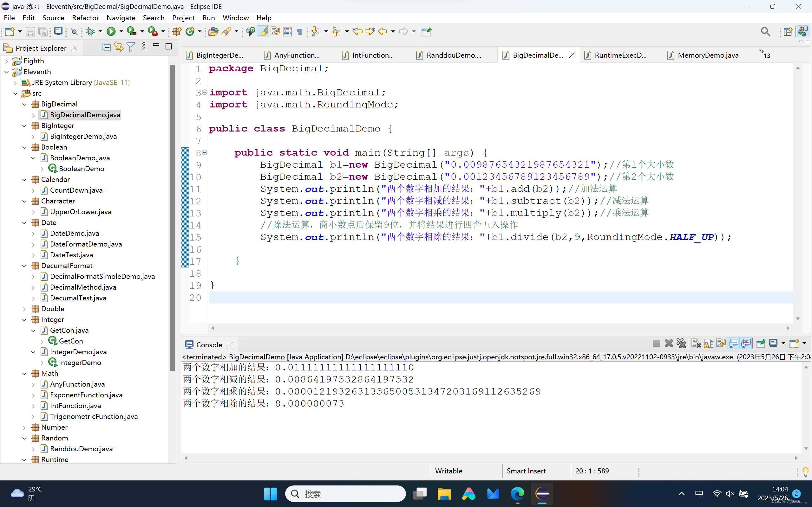The image size is (812, 507).
Task: Switch to the MemoryDemo.java tab
Action: (x=707, y=55)
